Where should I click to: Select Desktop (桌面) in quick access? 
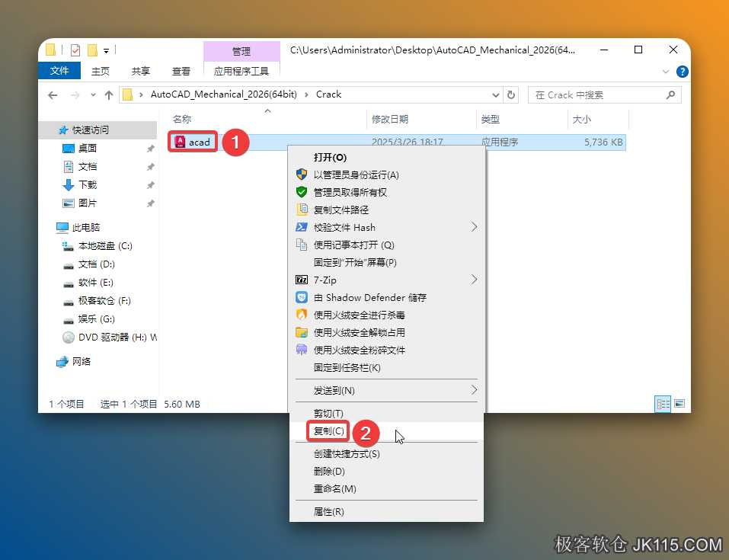point(88,149)
